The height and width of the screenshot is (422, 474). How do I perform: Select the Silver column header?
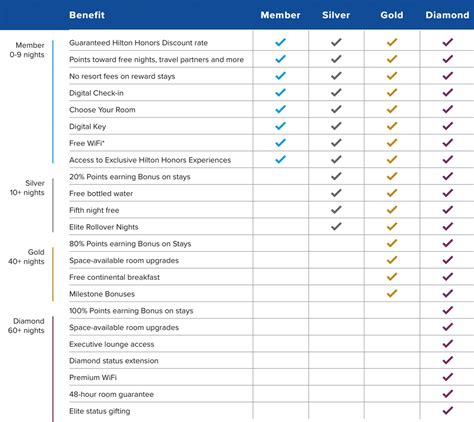pos(336,15)
